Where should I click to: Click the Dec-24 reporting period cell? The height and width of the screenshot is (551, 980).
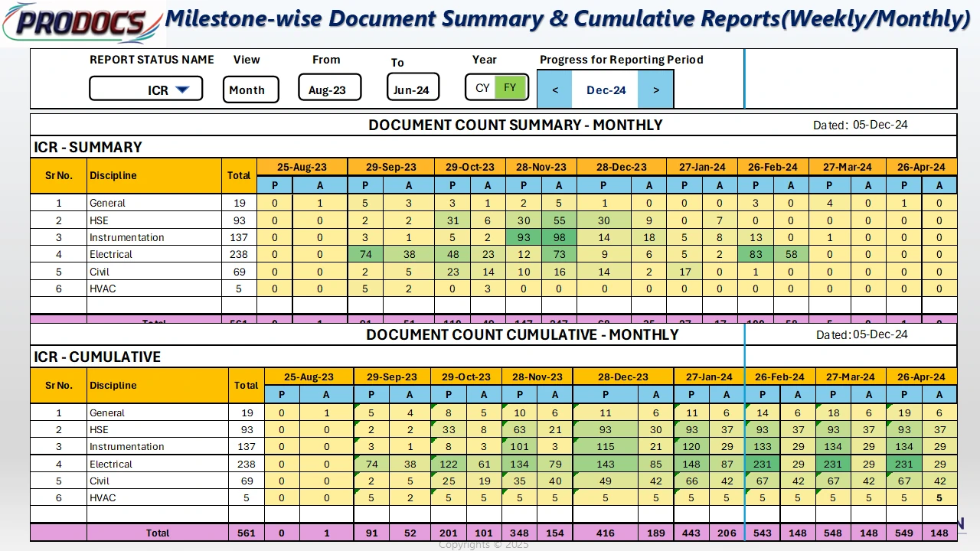(x=606, y=90)
